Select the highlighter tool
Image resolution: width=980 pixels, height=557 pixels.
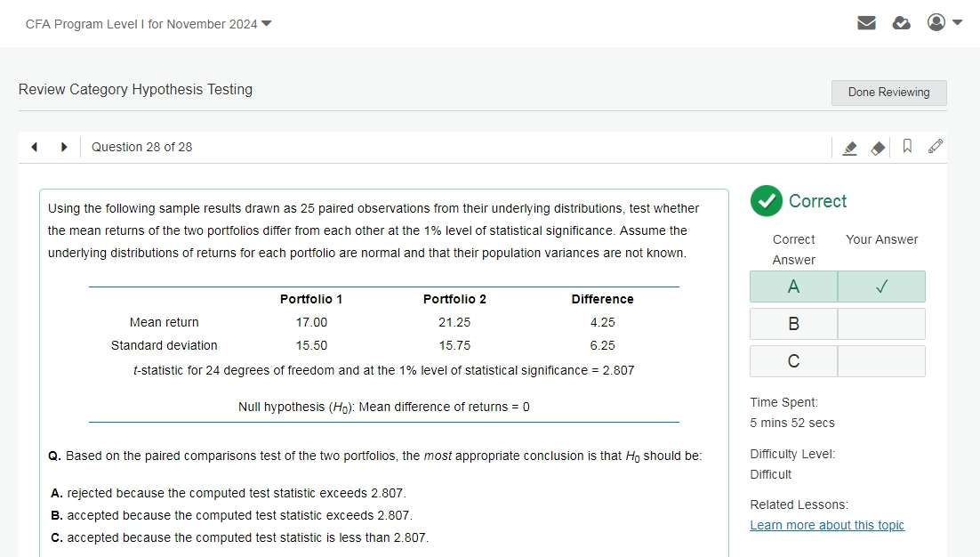849,148
